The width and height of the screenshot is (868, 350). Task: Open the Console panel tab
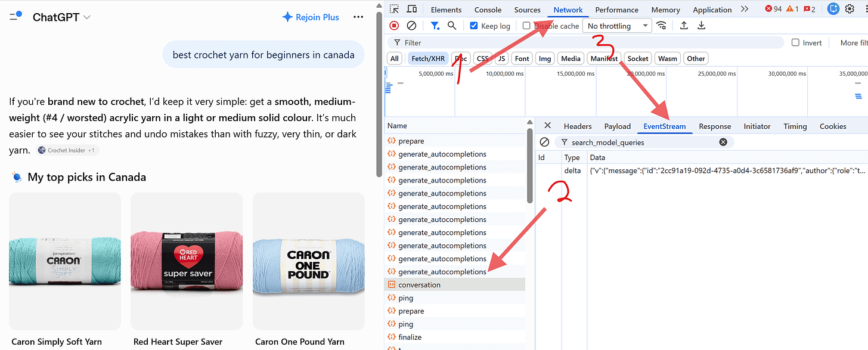pyautogui.click(x=488, y=10)
